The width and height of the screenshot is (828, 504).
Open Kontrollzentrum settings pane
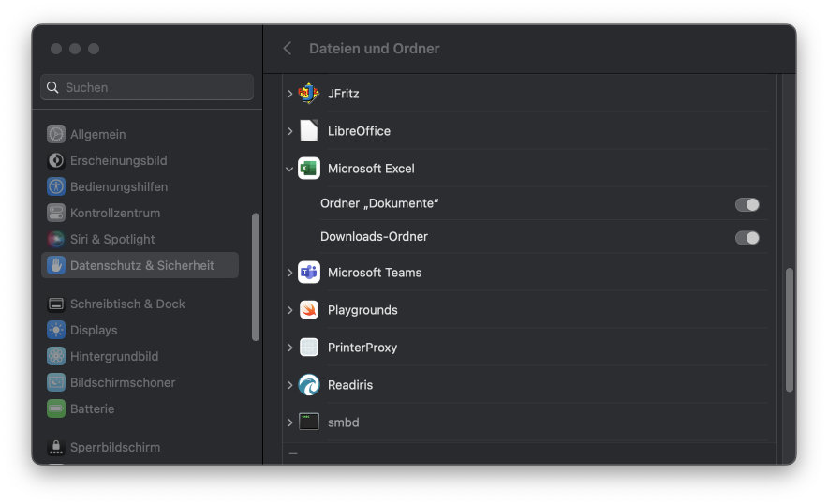[140, 213]
